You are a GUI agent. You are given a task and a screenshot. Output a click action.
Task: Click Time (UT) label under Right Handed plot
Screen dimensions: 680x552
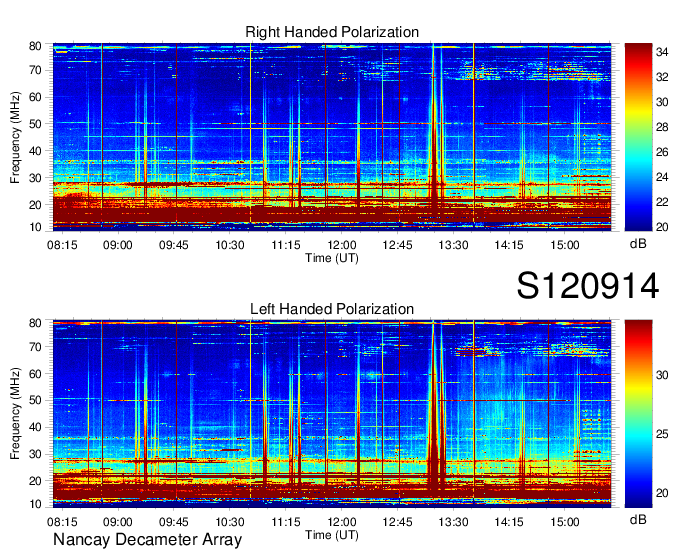pos(332,258)
